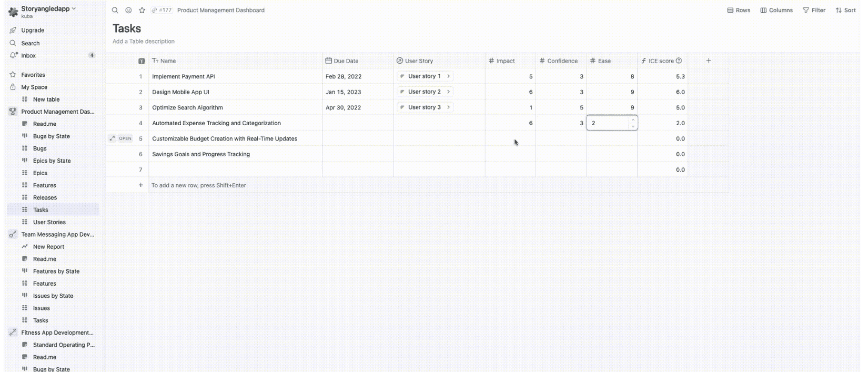Star this table as favorite
The height and width of the screenshot is (372, 868).
coord(142,10)
